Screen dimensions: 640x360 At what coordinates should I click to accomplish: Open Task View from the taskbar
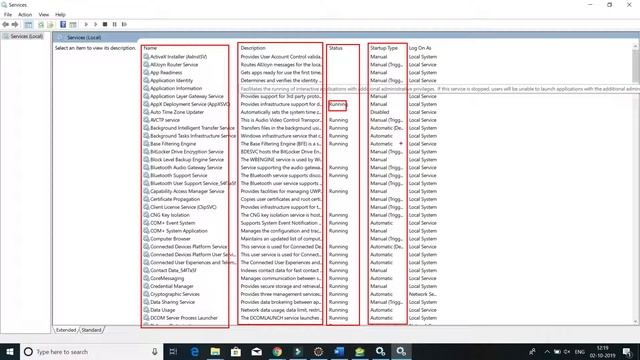coord(173,351)
